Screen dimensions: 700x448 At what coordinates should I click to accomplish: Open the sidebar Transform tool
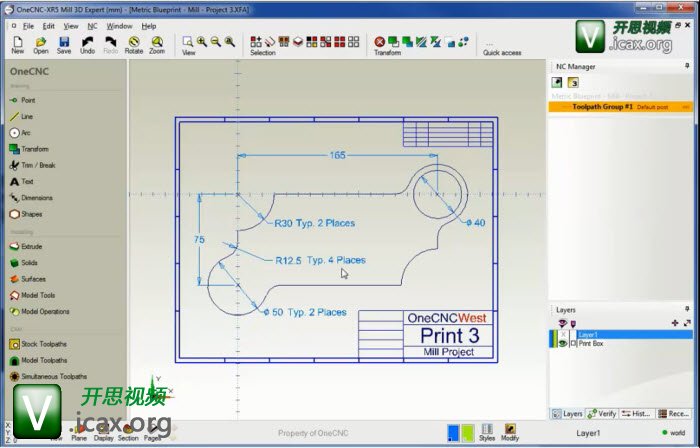pyautogui.click(x=29, y=149)
